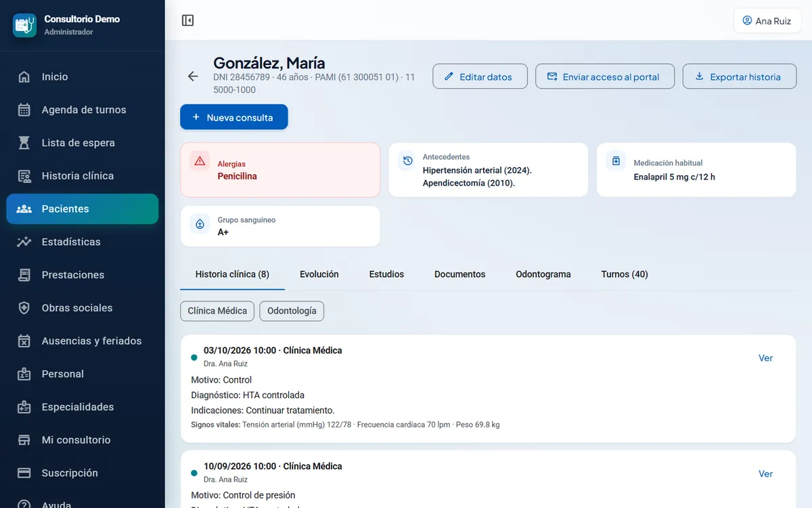
Task: Navigate to Obras sociales
Action: pos(83,308)
